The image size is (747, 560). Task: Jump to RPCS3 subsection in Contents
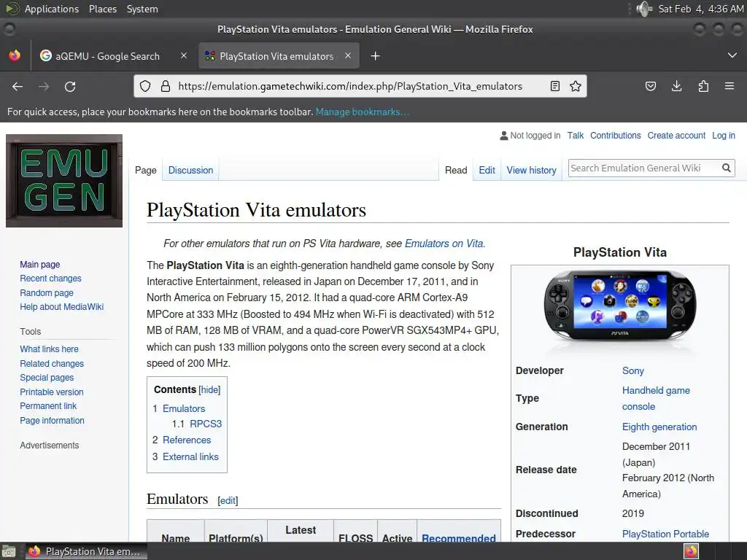(x=206, y=424)
